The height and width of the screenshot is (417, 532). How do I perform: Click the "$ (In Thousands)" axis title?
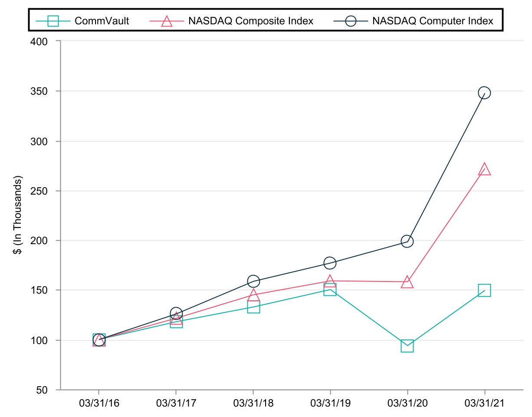pyautogui.click(x=19, y=215)
